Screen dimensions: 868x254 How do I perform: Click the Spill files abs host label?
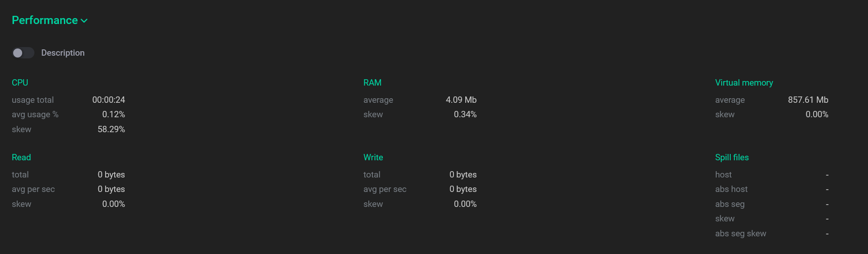click(731, 189)
